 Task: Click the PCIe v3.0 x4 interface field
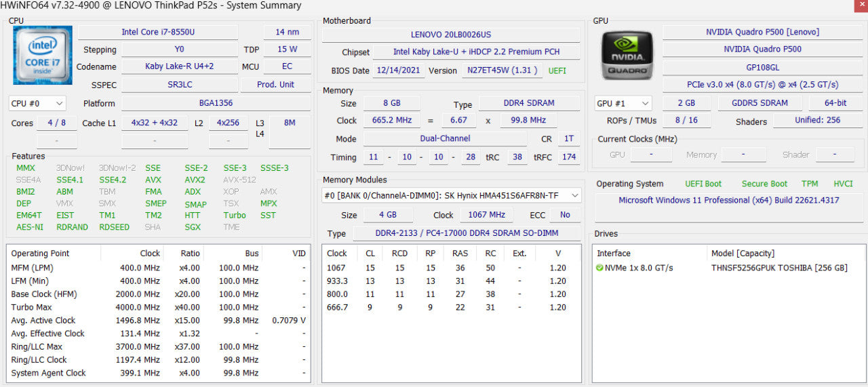pyautogui.click(x=762, y=85)
